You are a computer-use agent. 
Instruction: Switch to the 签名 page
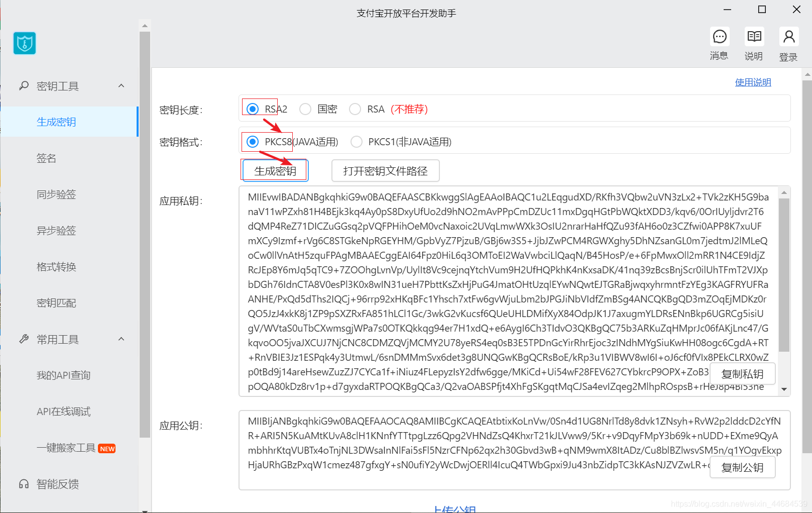[46, 158]
